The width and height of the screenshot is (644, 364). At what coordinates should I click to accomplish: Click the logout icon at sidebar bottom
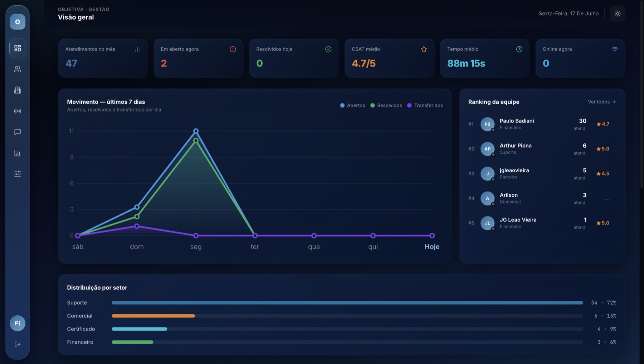point(18,344)
